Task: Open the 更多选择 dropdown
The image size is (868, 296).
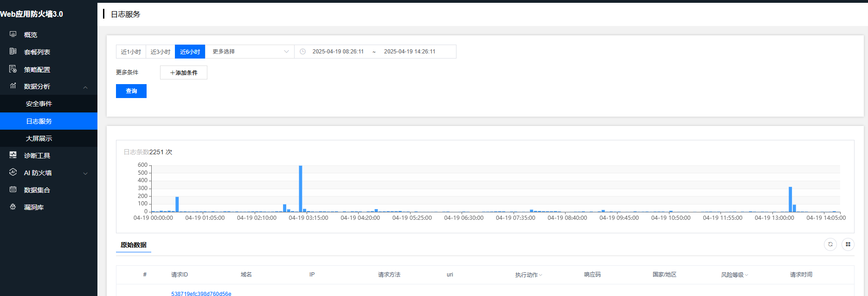Action: click(x=250, y=52)
